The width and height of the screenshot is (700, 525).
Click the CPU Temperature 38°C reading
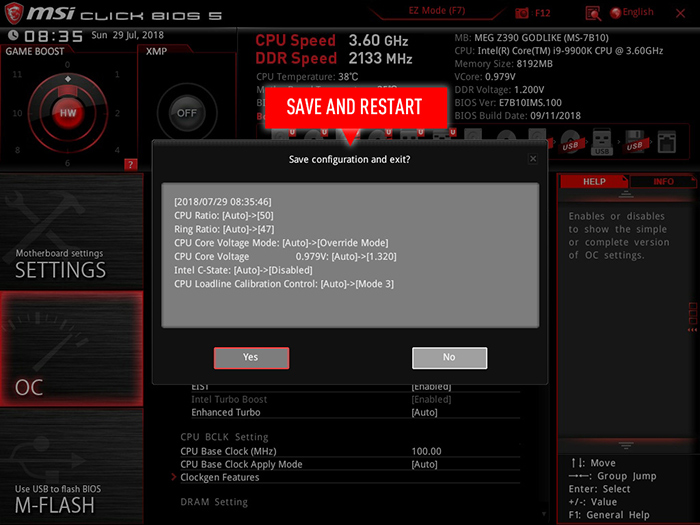click(307, 77)
